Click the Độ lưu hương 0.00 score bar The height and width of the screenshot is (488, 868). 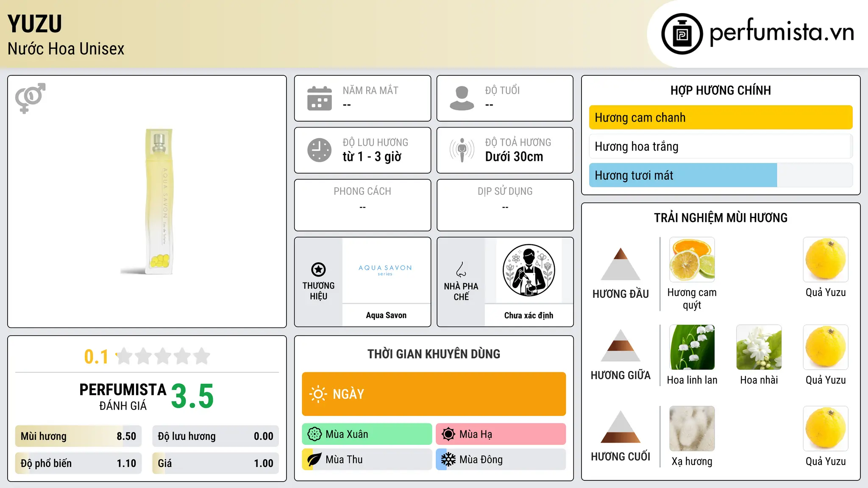[x=215, y=436]
